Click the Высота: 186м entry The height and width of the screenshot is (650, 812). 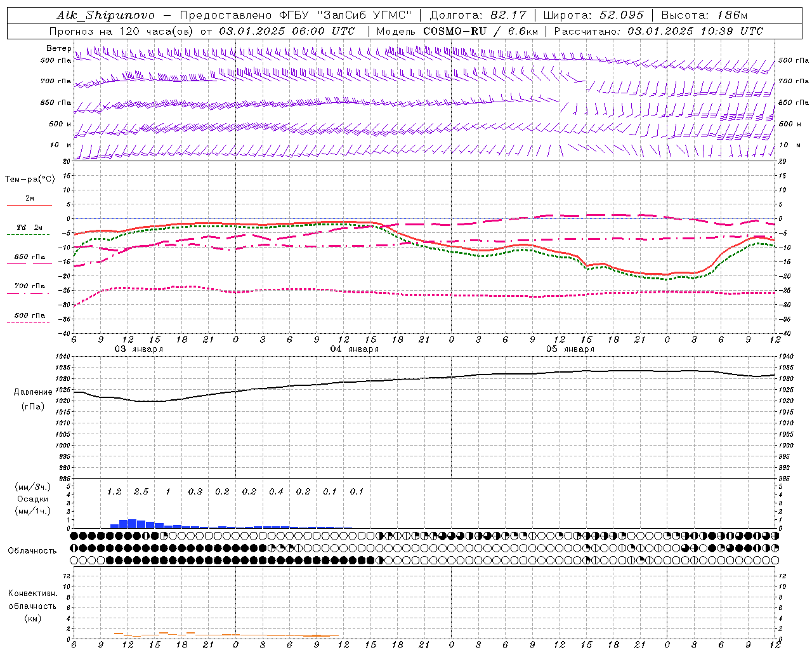(x=704, y=15)
